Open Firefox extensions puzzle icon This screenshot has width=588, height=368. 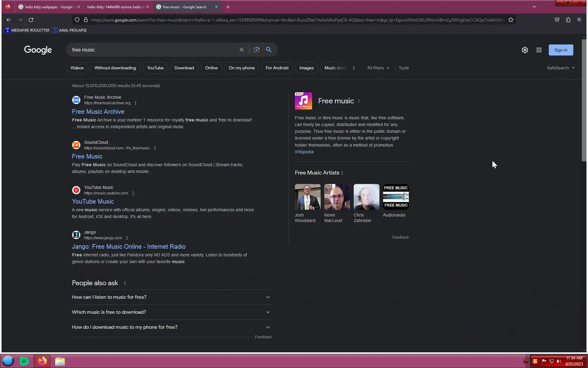point(568,20)
